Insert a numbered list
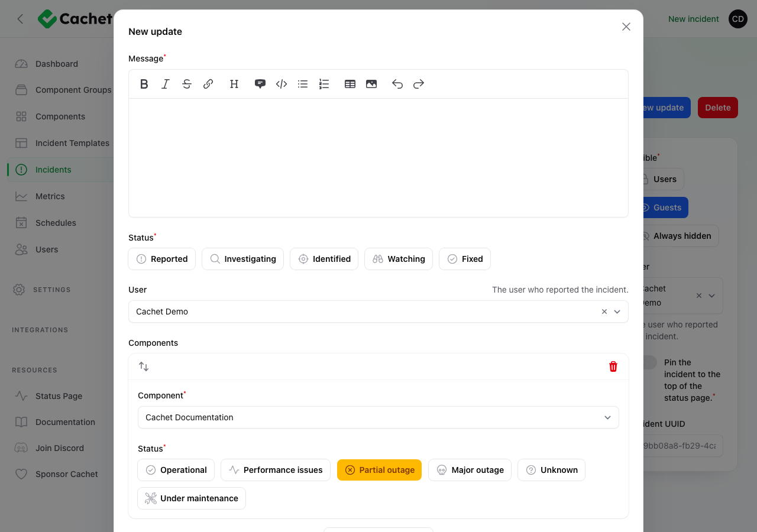This screenshot has height=532, width=757. (324, 84)
